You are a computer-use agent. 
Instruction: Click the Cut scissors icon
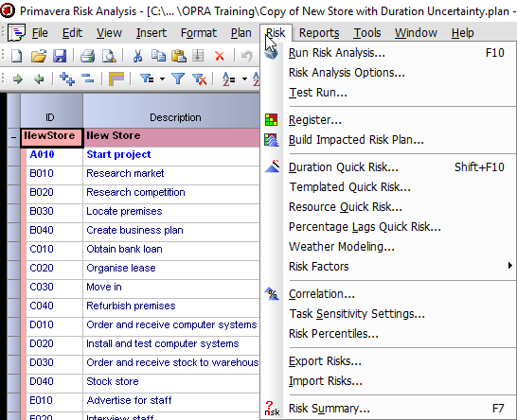tap(137, 56)
